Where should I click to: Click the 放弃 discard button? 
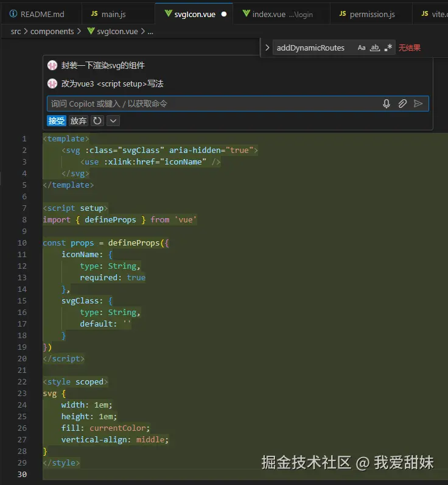[79, 121]
